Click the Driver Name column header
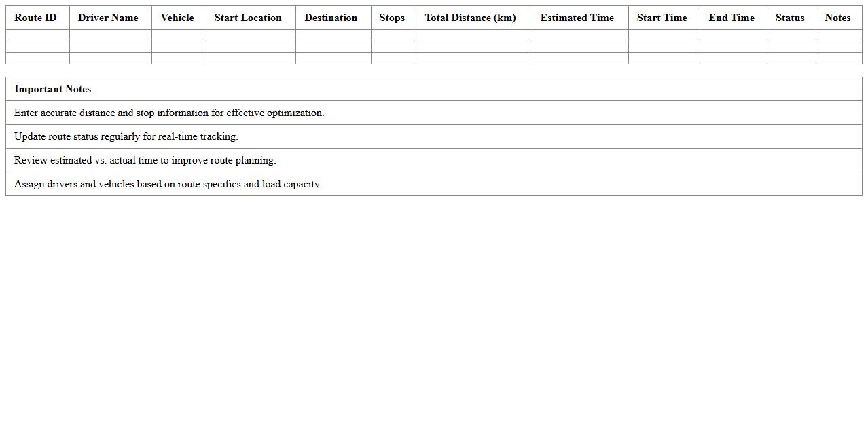Screen dimensions: 868x441 pyautogui.click(x=107, y=18)
